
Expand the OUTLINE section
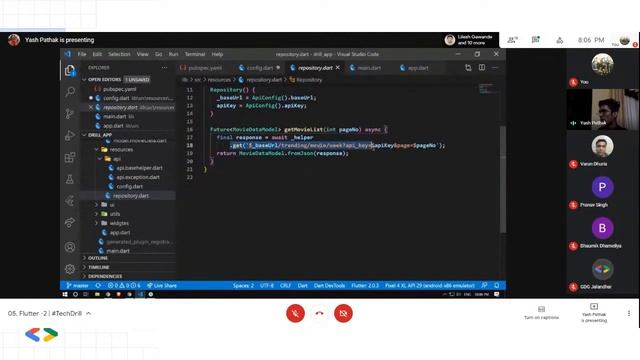[98, 258]
